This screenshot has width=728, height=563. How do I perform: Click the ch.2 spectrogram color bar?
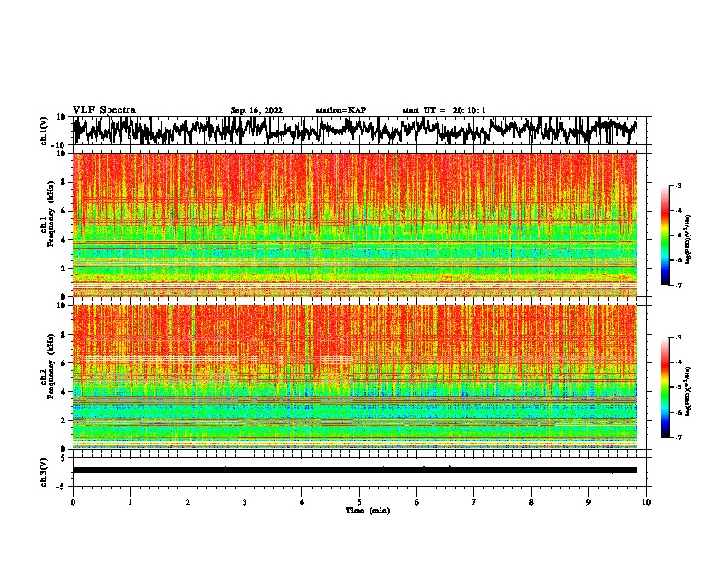[665, 387]
